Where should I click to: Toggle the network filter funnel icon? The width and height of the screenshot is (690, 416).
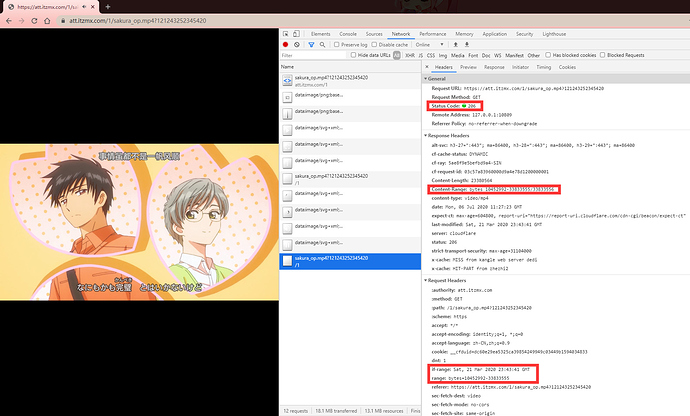[311, 44]
